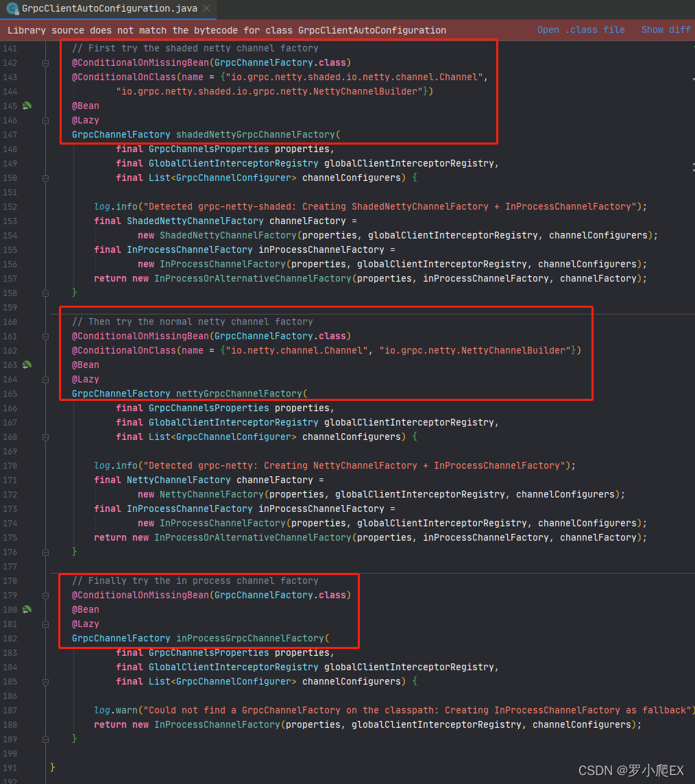This screenshot has height=784, width=695.
Task: Click Show diff in the notification banner
Action: (666, 29)
